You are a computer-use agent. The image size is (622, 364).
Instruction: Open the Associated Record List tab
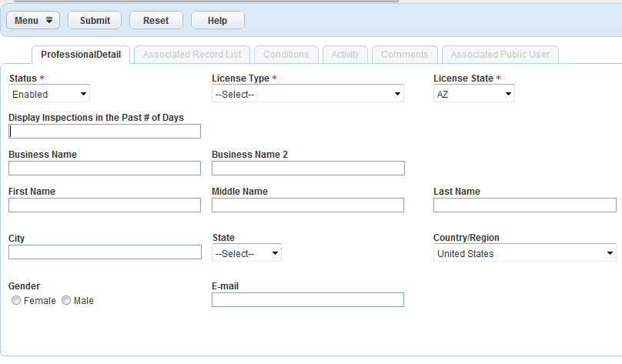192,55
